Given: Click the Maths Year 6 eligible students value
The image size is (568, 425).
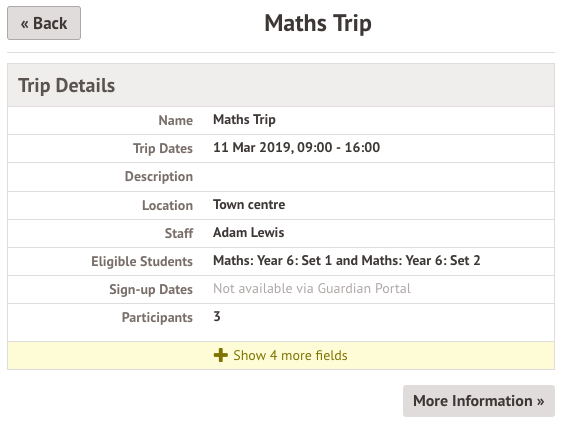Looking at the screenshot, I should click(346, 261).
